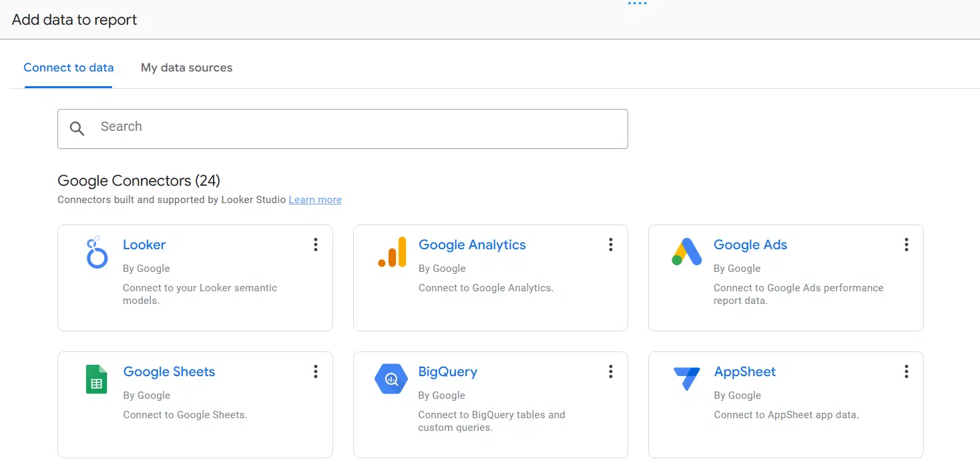
Task: Click the Google Sheets card title
Action: tap(169, 371)
